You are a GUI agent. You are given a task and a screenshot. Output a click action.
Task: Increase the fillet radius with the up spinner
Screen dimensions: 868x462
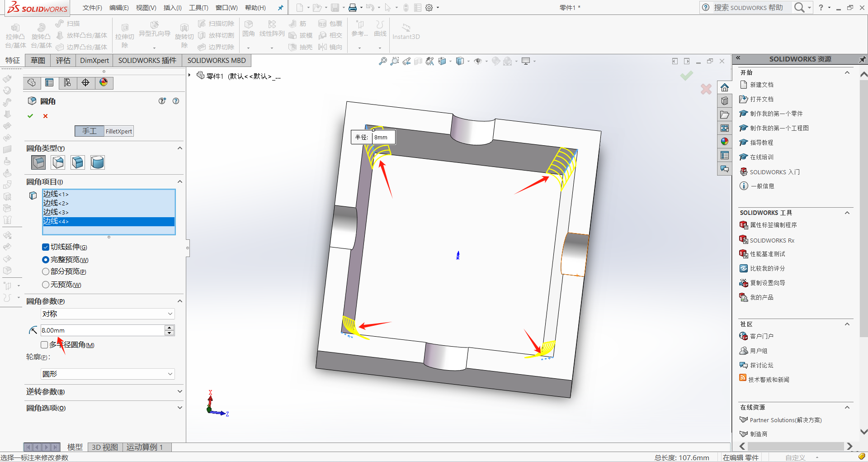click(170, 328)
